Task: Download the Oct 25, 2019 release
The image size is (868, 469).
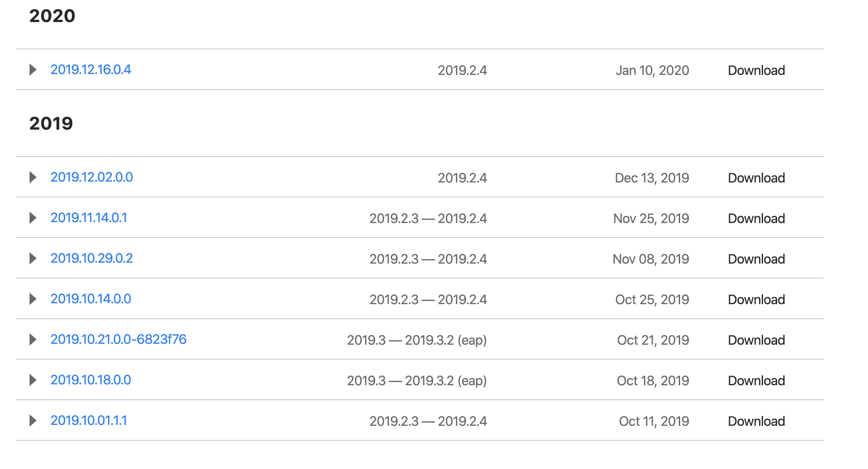Action: point(756,299)
